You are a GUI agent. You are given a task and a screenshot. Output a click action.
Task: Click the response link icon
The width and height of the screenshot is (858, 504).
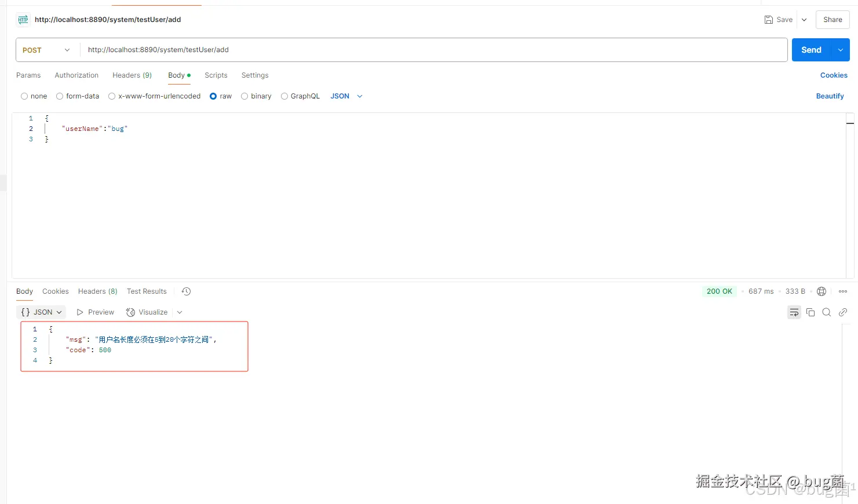pyautogui.click(x=843, y=312)
